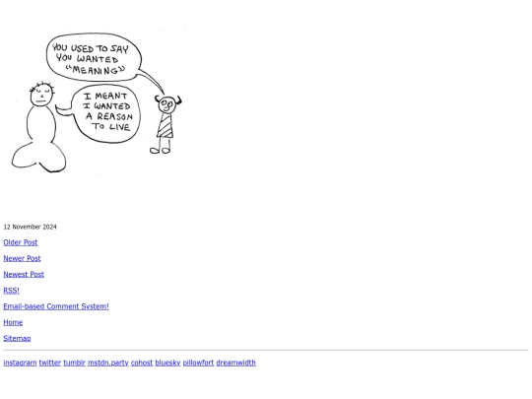
Task: Click the small horned character in striped dress
Action: tap(166, 124)
